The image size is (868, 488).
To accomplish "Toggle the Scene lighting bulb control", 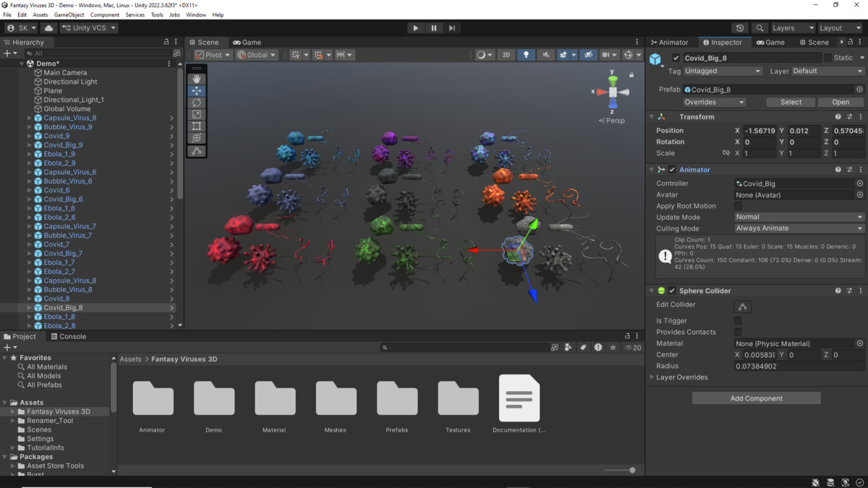I will [526, 54].
